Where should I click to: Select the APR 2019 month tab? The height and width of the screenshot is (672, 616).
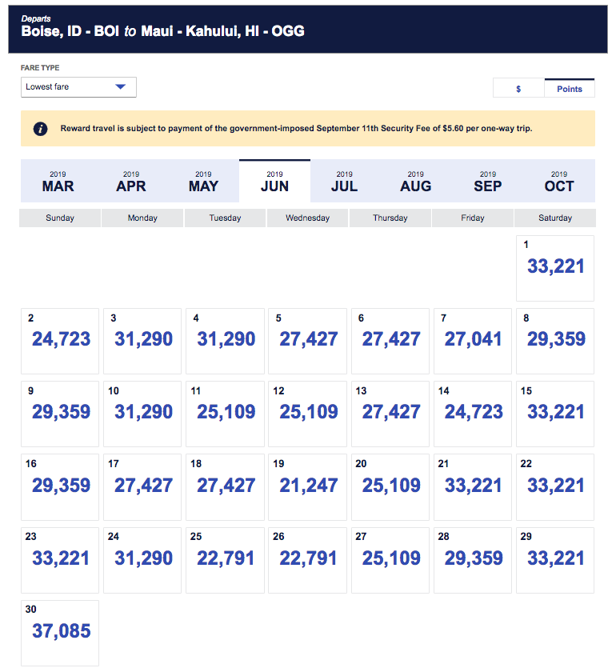coord(131,181)
